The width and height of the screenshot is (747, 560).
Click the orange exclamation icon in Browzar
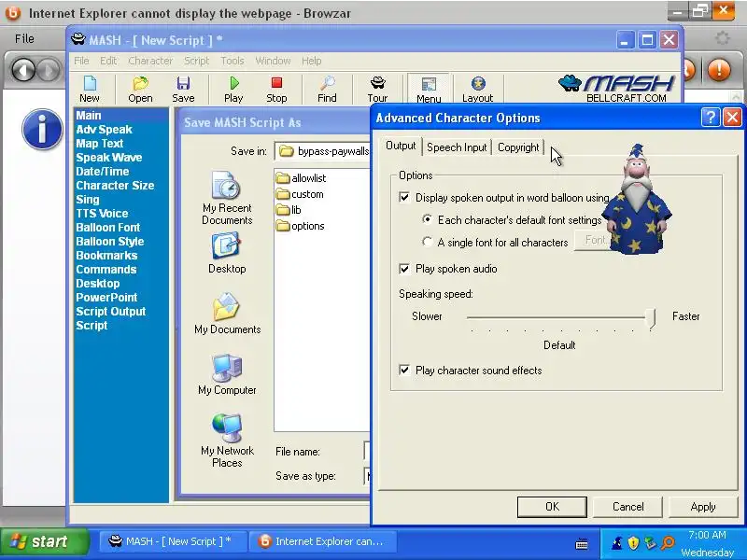click(719, 70)
